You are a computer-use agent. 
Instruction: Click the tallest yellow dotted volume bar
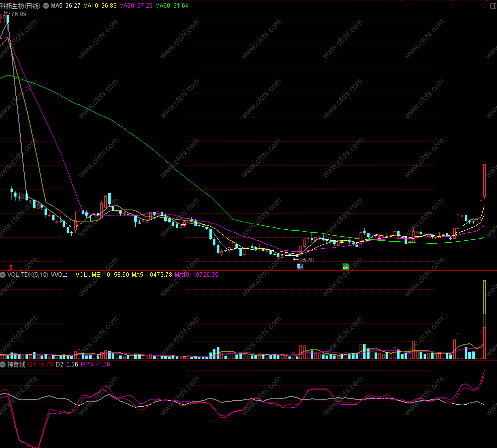(x=485, y=304)
